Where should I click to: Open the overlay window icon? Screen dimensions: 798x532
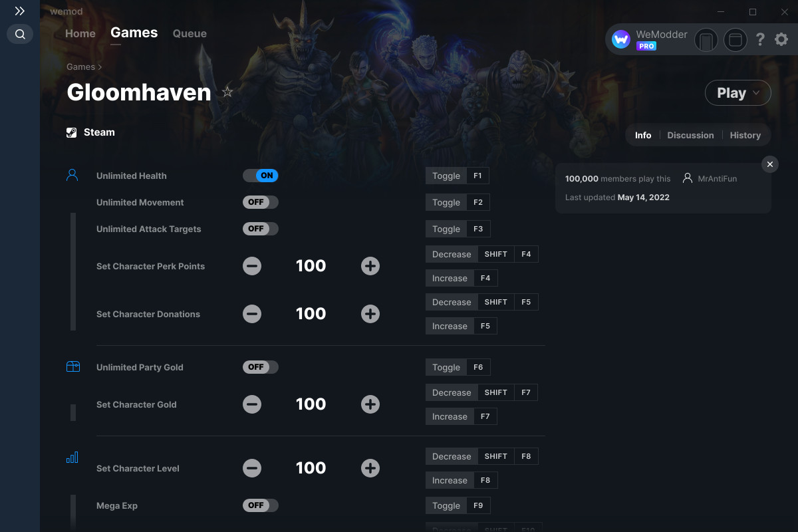coord(735,40)
